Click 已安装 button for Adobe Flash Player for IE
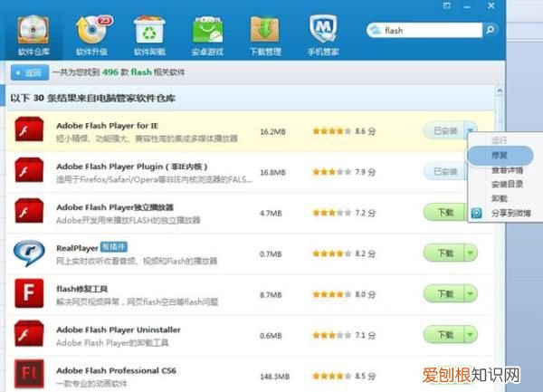Screen dimensions: 543x392 [x=444, y=131]
